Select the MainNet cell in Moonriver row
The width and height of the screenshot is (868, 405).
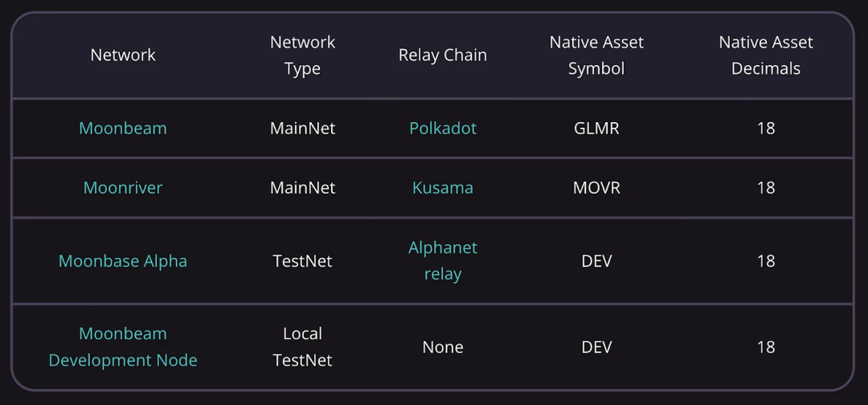(303, 187)
